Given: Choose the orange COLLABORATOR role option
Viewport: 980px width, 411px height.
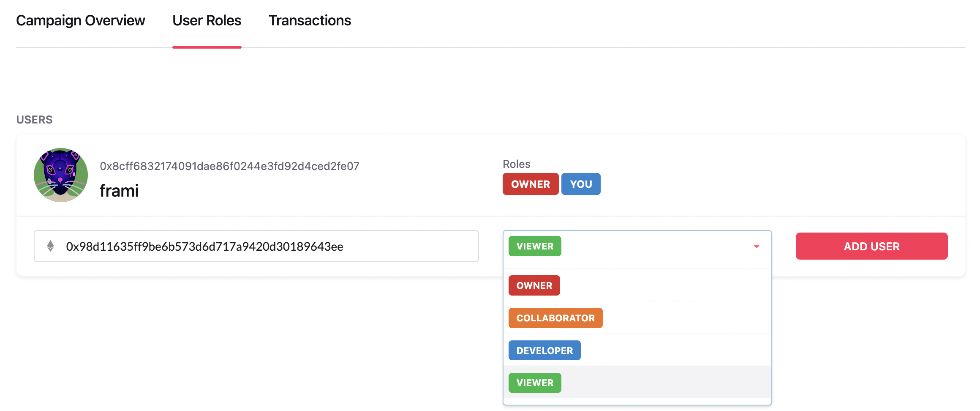Looking at the screenshot, I should click(555, 318).
